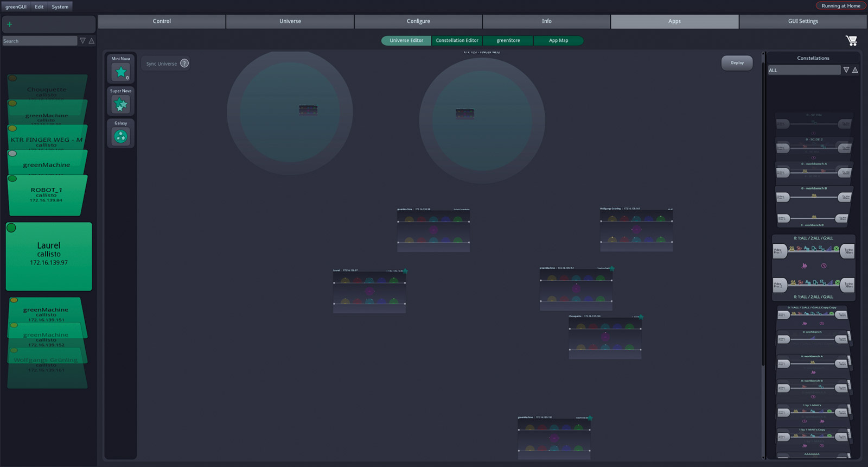Image resolution: width=868 pixels, height=467 pixels.
Task: Click device list sort-down triangle
Action: coord(82,41)
